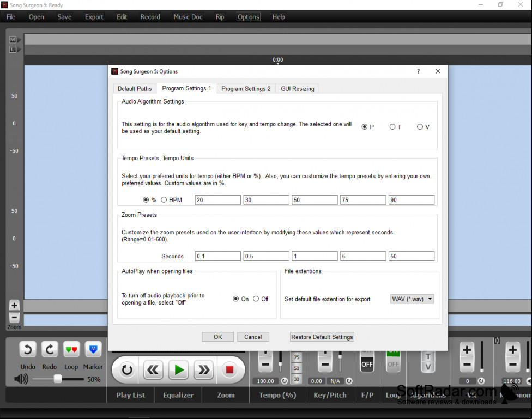
Task: Click the tempo preset field containing 20
Action: coord(218,200)
